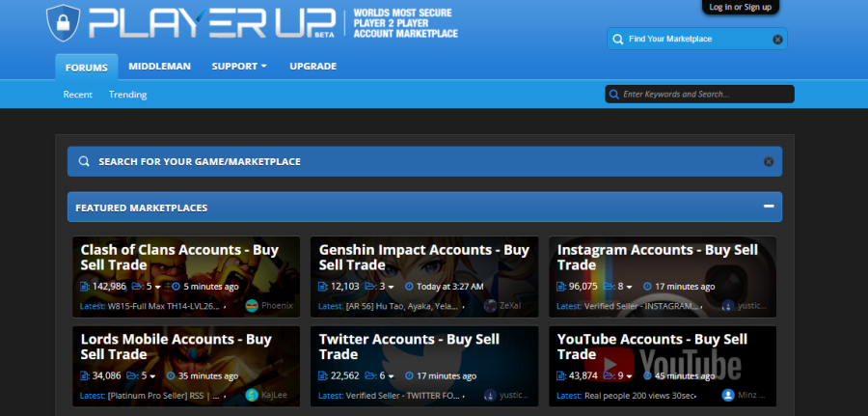Click clock icon on YouTube Accounts card
The height and width of the screenshot is (416, 868).
(647, 376)
